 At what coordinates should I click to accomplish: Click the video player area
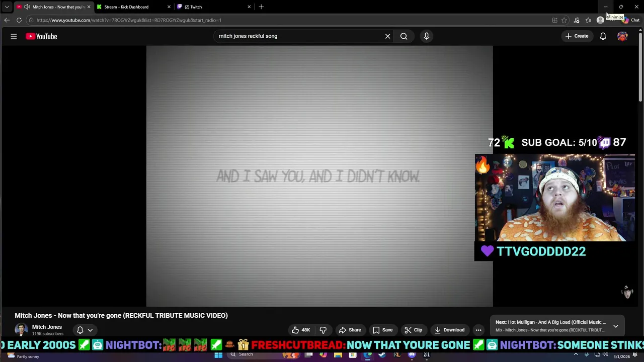[319, 176]
